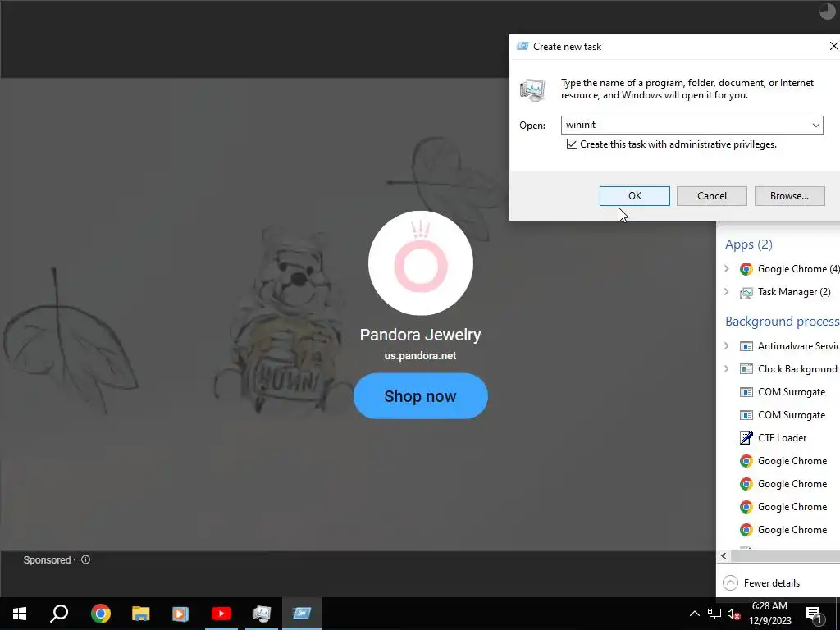Select the Task Manager (2) app row
The height and width of the screenshot is (630, 840).
[x=794, y=292]
